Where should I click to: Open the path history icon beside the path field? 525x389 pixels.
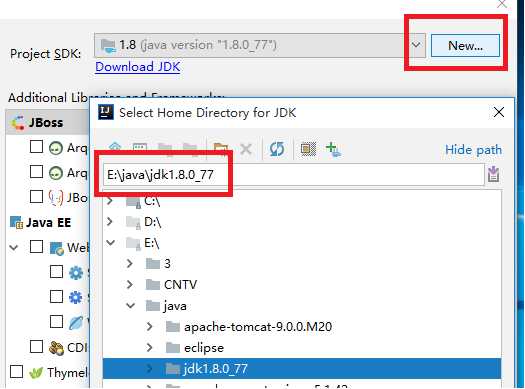[494, 174]
